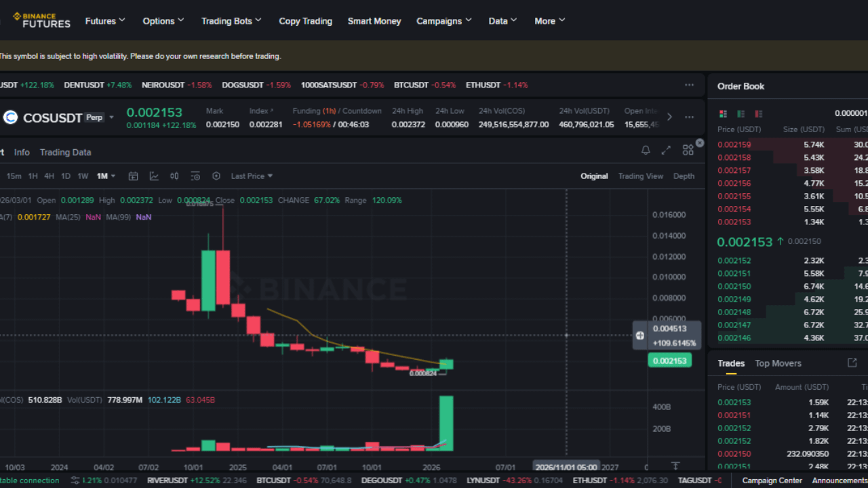Click the Funding (1h) / Countdown label
The width and height of the screenshot is (868, 488).
click(x=337, y=110)
